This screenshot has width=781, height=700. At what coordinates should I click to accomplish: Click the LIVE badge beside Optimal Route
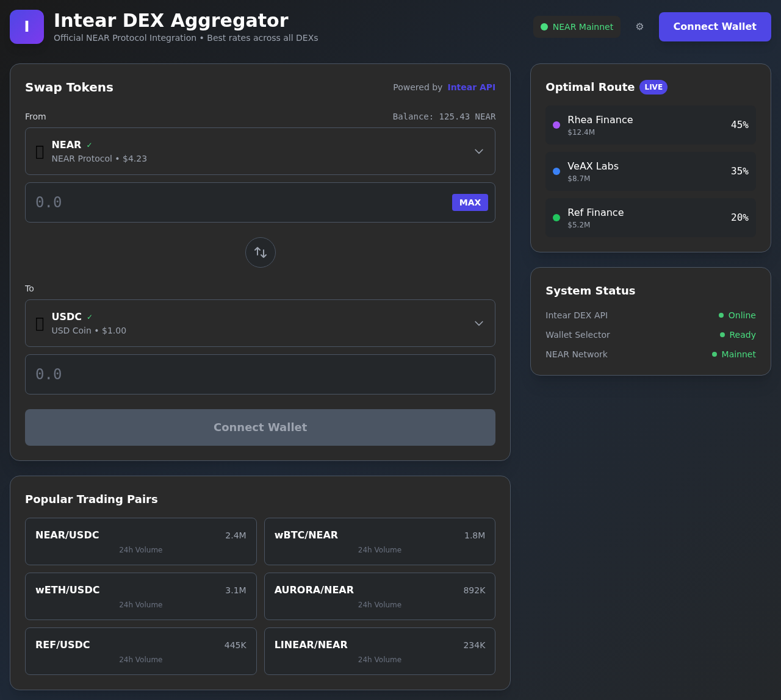(653, 87)
